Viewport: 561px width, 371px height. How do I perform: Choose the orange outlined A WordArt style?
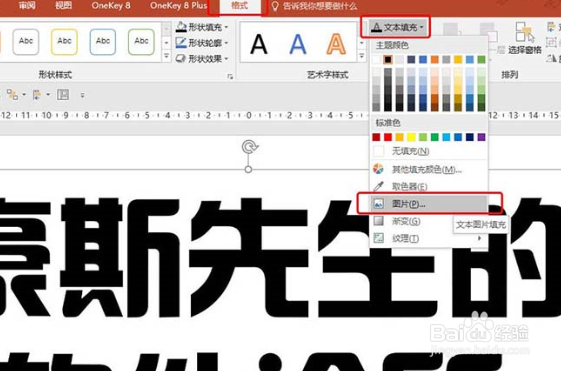(x=336, y=44)
